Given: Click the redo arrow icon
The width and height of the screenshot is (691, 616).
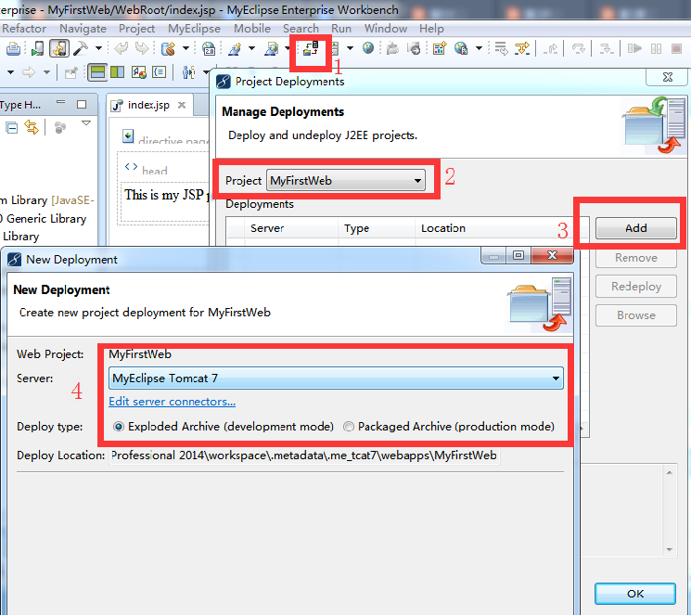Looking at the screenshot, I should point(142,48).
